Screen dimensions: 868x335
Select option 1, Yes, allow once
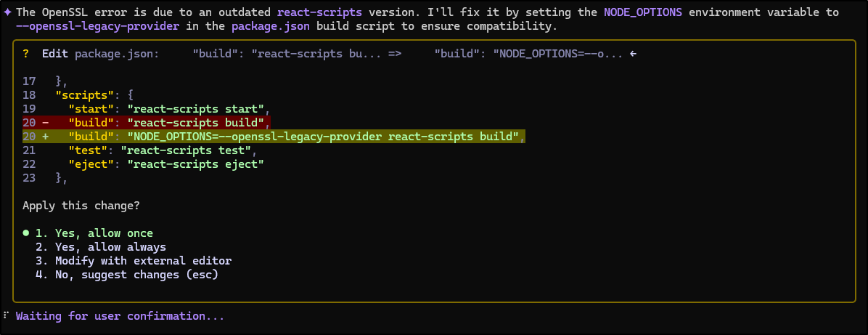pyautogui.click(x=94, y=233)
